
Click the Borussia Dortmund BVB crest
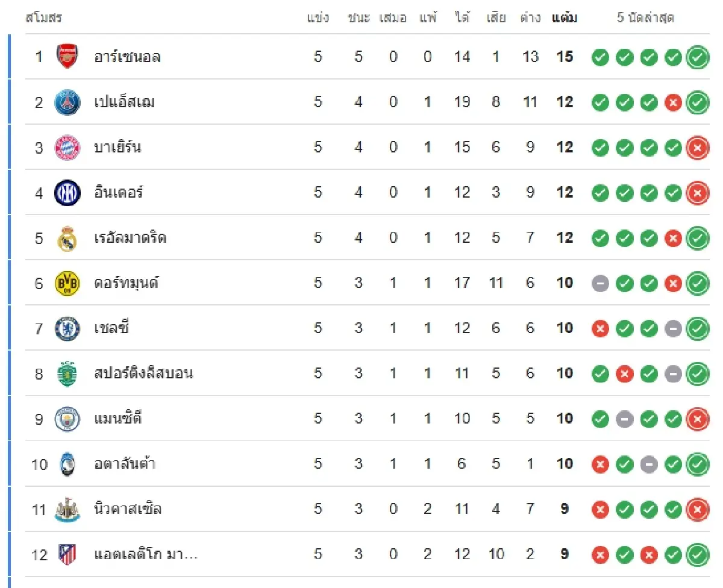pyautogui.click(x=67, y=283)
